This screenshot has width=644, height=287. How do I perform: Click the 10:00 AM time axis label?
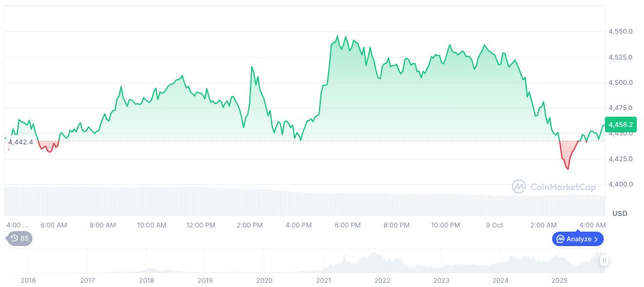151,225
